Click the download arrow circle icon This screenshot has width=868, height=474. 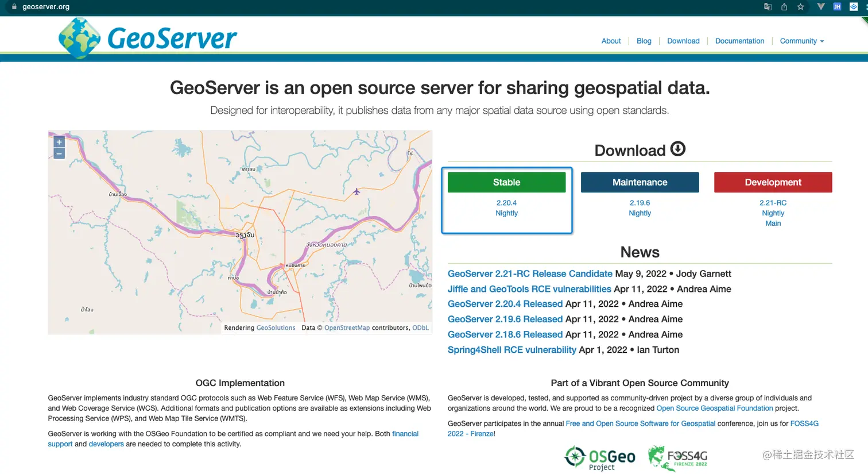[678, 149]
